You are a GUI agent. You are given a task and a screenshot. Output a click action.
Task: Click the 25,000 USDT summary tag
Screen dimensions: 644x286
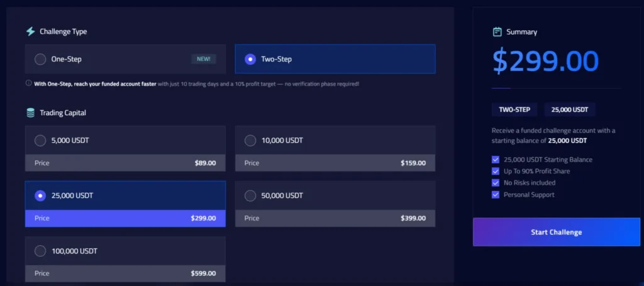(x=570, y=109)
